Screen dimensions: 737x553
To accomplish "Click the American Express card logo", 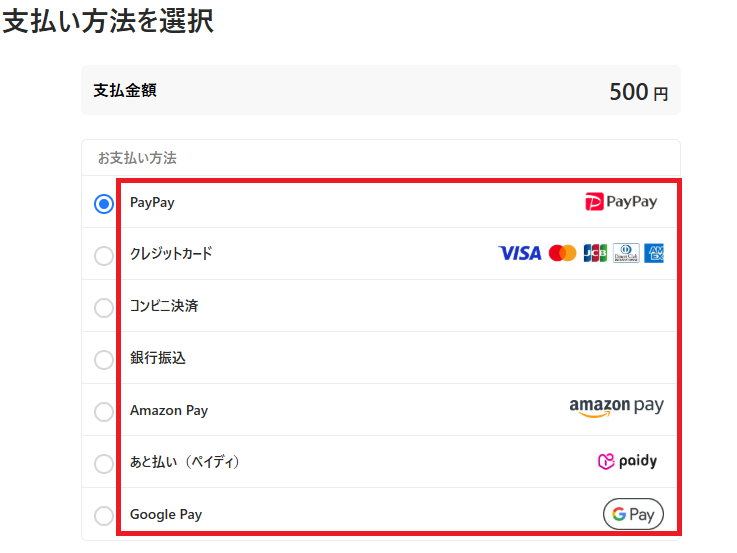I will (655, 254).
